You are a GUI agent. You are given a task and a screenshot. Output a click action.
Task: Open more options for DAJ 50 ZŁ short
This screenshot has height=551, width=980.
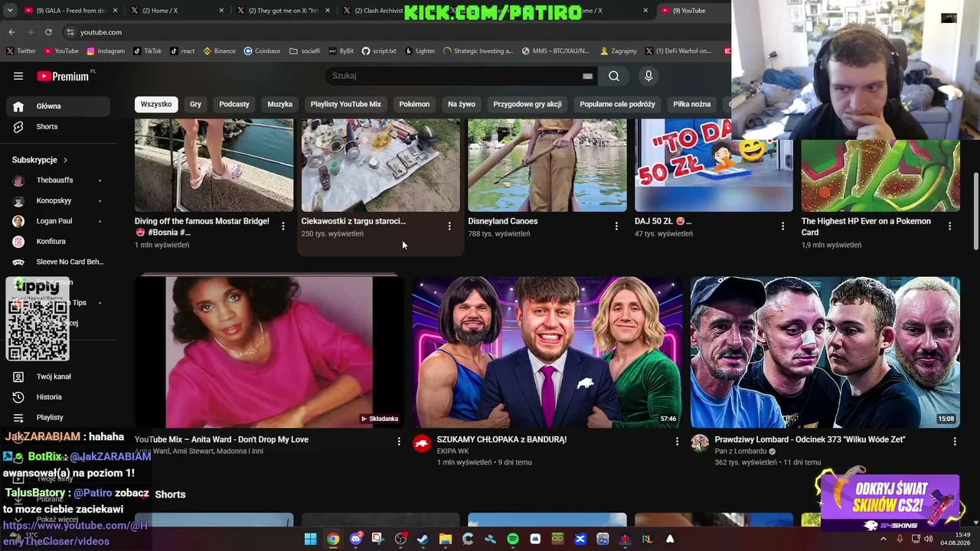pos(782,226)
